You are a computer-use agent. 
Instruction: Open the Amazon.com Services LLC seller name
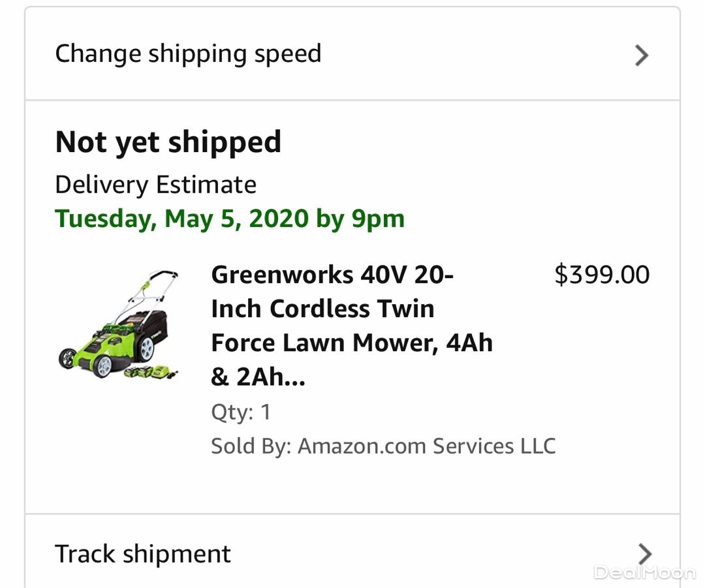pos(427,446)
